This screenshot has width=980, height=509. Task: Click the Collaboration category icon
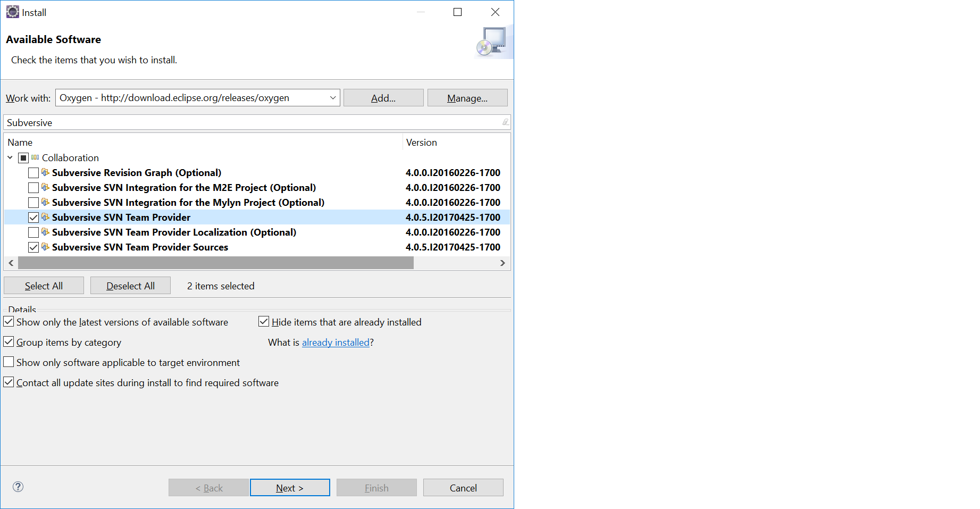pos(35,157)
